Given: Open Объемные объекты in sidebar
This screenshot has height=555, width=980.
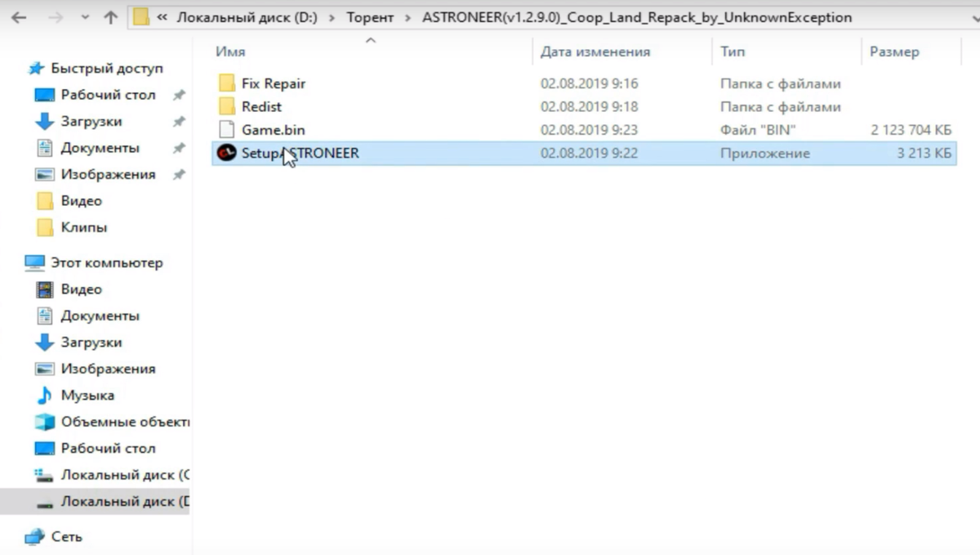Looking at the screenshot, I should pyautogui.click(x=125, y=422).
